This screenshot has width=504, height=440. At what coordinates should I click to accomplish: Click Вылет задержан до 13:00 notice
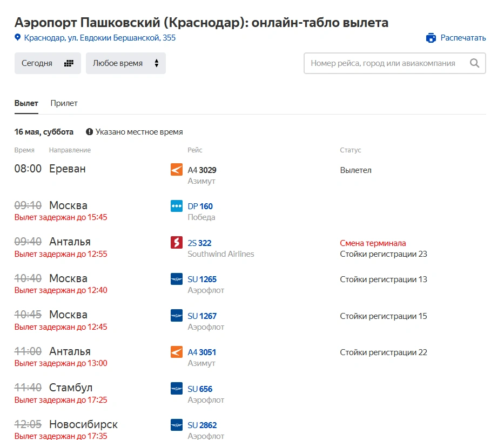61,363
